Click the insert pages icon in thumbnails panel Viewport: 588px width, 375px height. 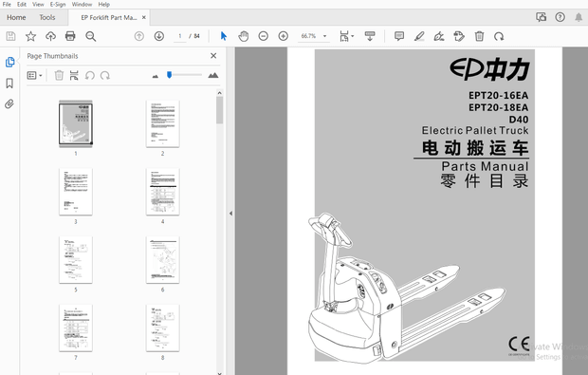click(74, 75)
